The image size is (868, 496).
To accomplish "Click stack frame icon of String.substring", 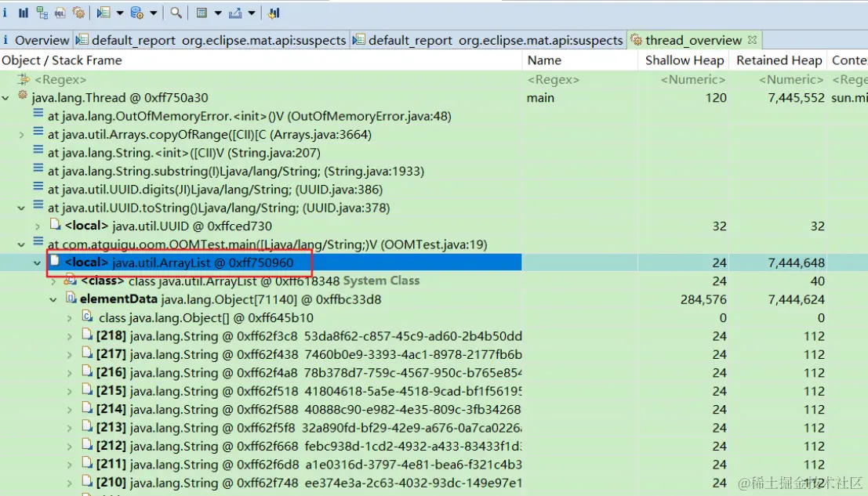I will (x=38, y=168).
